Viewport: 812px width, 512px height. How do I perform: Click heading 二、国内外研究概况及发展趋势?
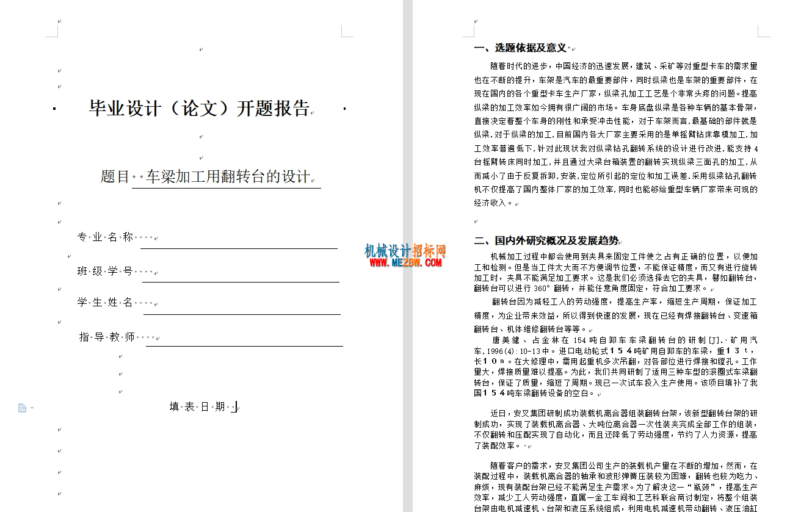click(x=546, y=240)
